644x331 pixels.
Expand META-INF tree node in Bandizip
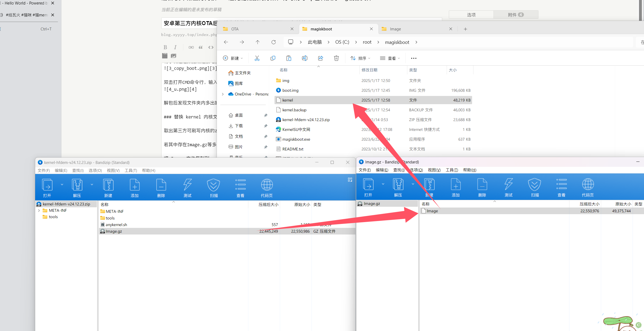tap(39, 210)
